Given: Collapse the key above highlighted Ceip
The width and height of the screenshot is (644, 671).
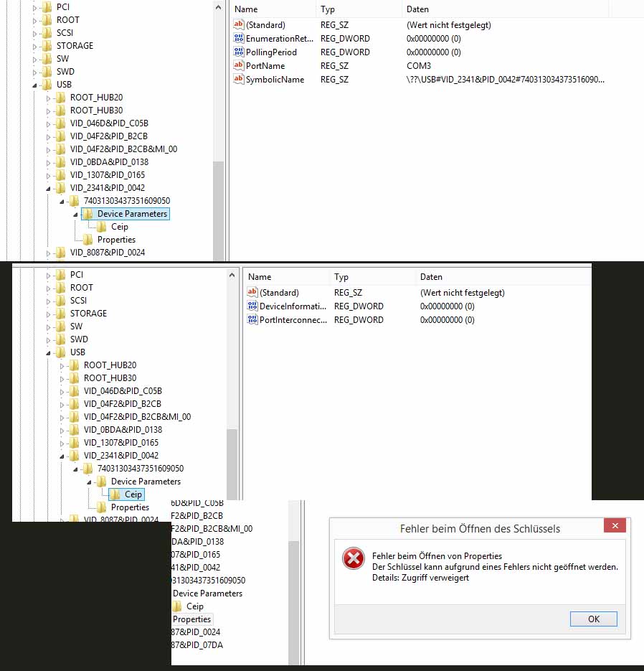Looking at the screenshot, I should pyautogui.click(x=90, y=482).
